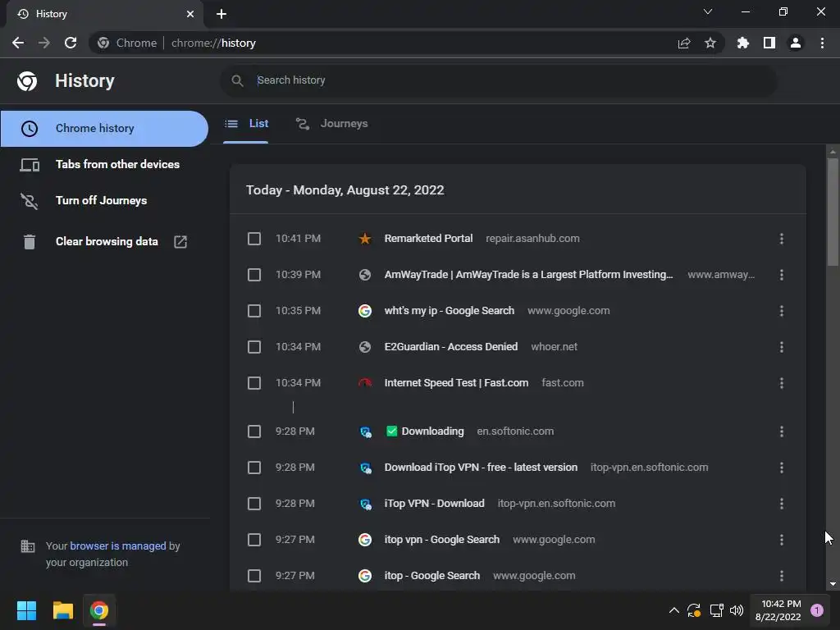This screenshot has height=630, width=840.
Task: Open the taskbar clock and date
Action: tap(778, 610)
